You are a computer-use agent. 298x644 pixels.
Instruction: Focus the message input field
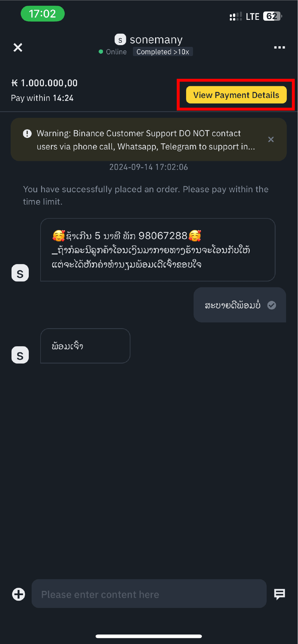pos(149,594)
